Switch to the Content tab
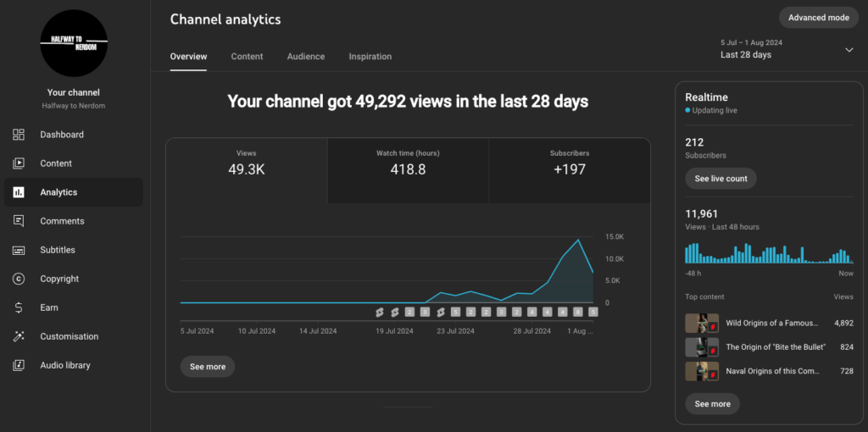The width and height of the screenshot is (868, 432). [247, 57]
